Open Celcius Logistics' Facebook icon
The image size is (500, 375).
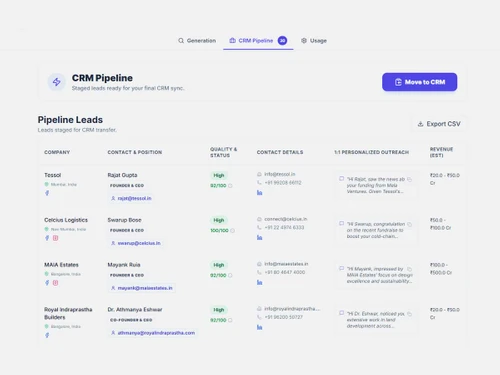pos(47,238)
